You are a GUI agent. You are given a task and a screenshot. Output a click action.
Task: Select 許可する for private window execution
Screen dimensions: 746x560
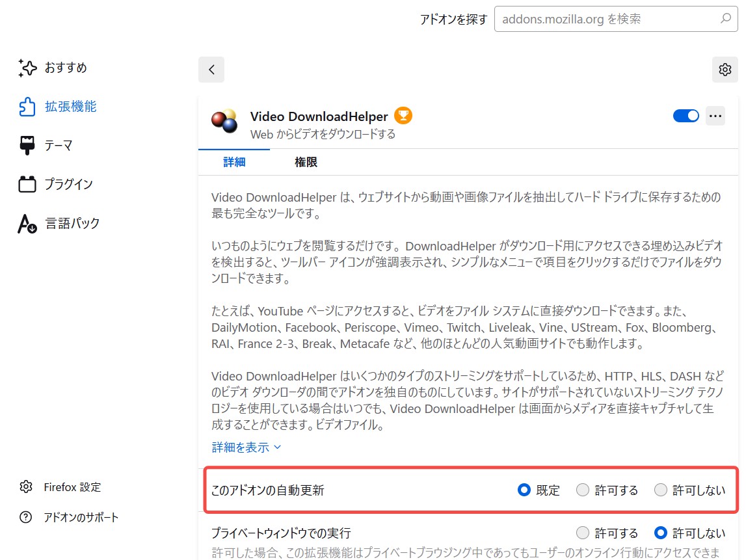click(x=583, y=533)
